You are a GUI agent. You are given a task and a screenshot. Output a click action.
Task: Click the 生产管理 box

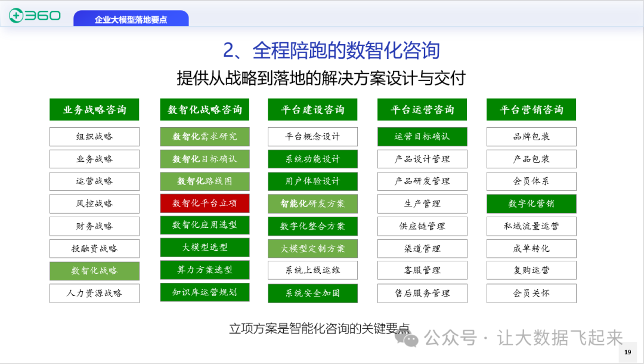click(x=422, y=203)
